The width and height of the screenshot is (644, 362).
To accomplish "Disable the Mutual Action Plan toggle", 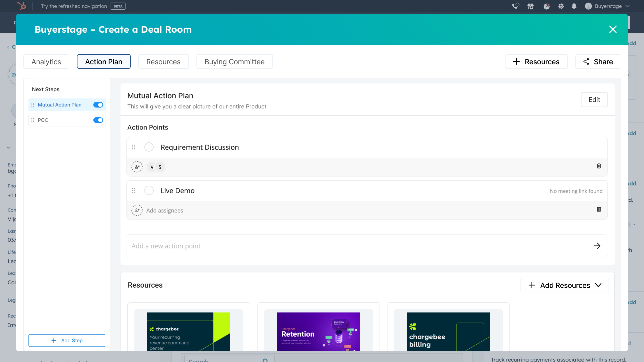I will point(98,105).
